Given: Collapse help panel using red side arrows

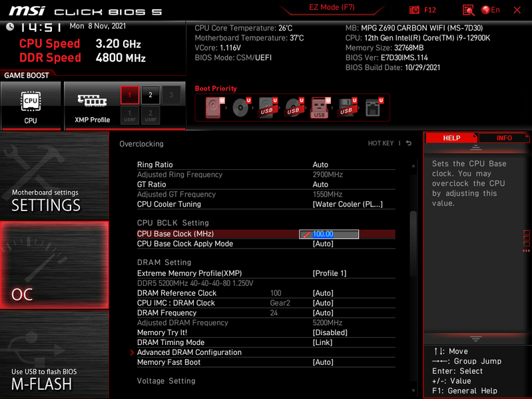Looking at the screenshot, I should [526, 250].
